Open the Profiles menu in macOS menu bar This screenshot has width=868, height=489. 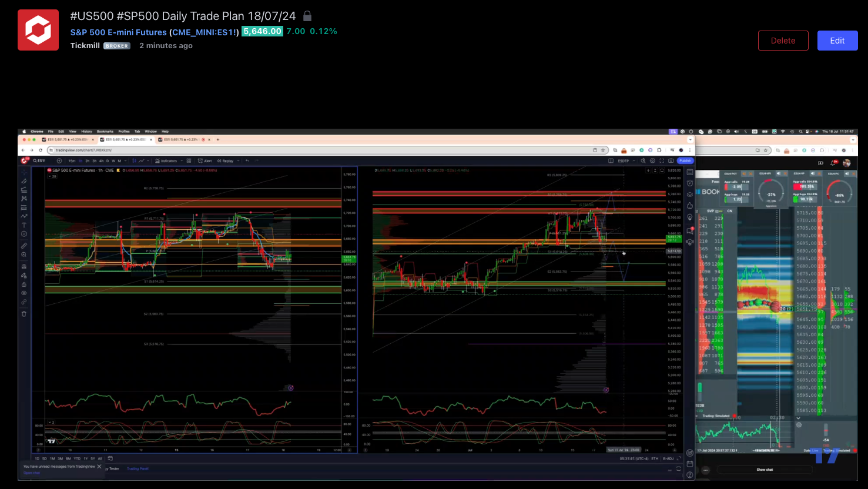124,132
